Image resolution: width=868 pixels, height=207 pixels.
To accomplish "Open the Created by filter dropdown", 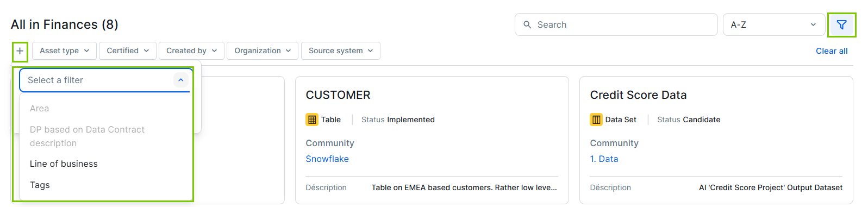I will coord(191,51).
